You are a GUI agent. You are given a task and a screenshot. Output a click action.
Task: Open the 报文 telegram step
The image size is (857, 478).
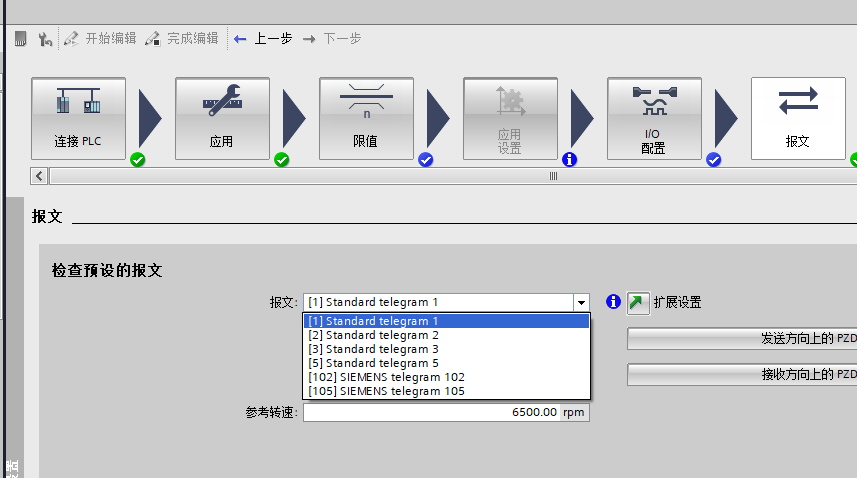click(797, 118)
